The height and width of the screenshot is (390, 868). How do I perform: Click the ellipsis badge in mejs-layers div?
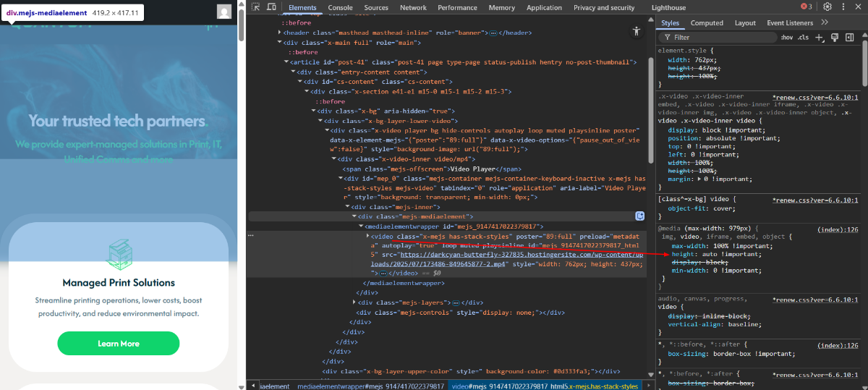[x=457, y=302]
